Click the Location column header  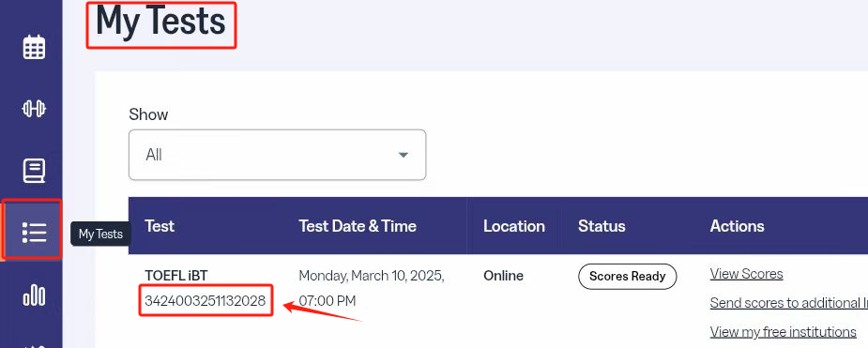[x=513, y=226]
